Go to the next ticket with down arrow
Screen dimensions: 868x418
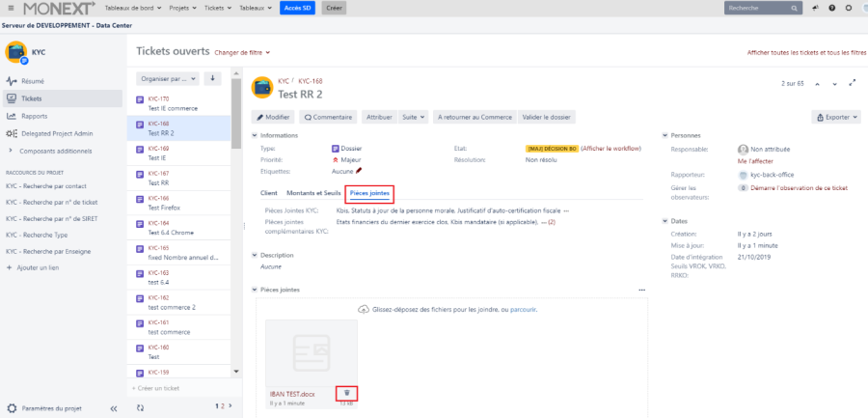(835, 84)
